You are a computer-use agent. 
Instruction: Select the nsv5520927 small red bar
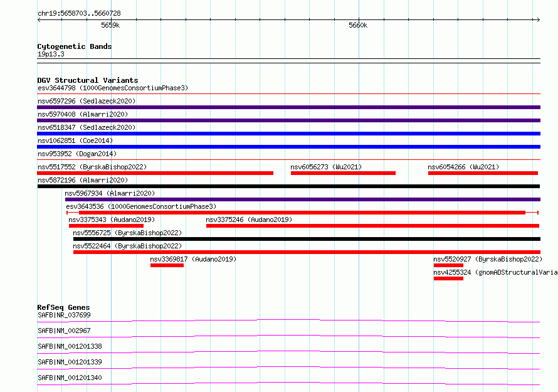pyautogui.click(x=448, y=265)
